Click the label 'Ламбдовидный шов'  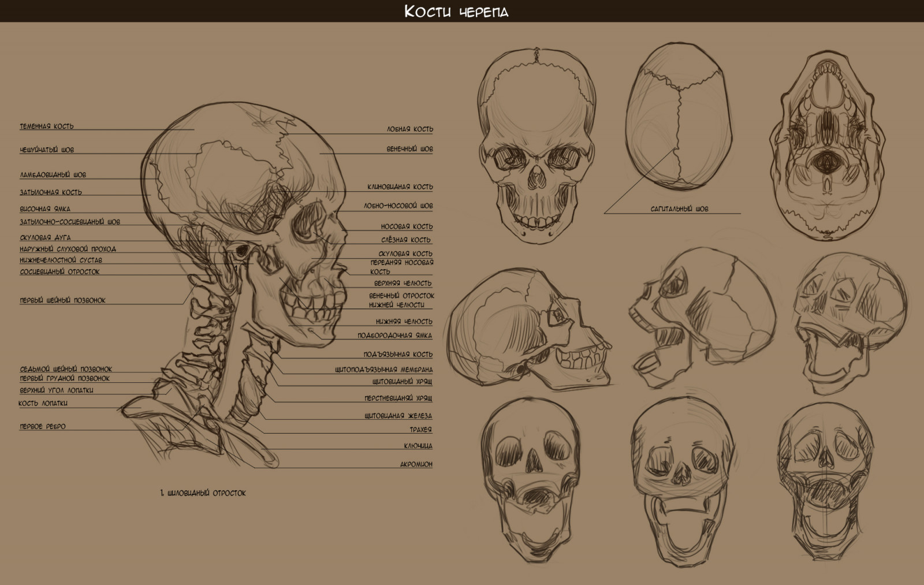(x=53, y=174)
